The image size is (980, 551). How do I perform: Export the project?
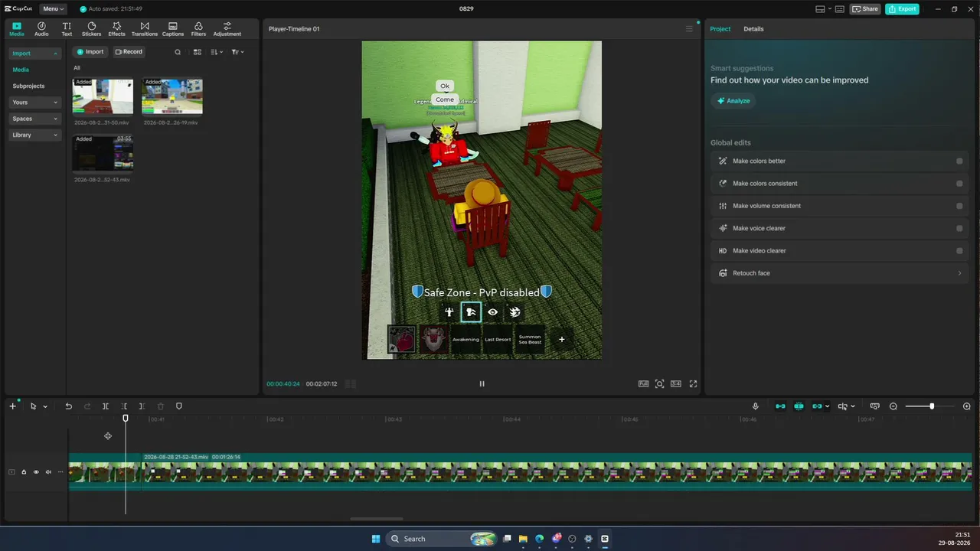903,9
